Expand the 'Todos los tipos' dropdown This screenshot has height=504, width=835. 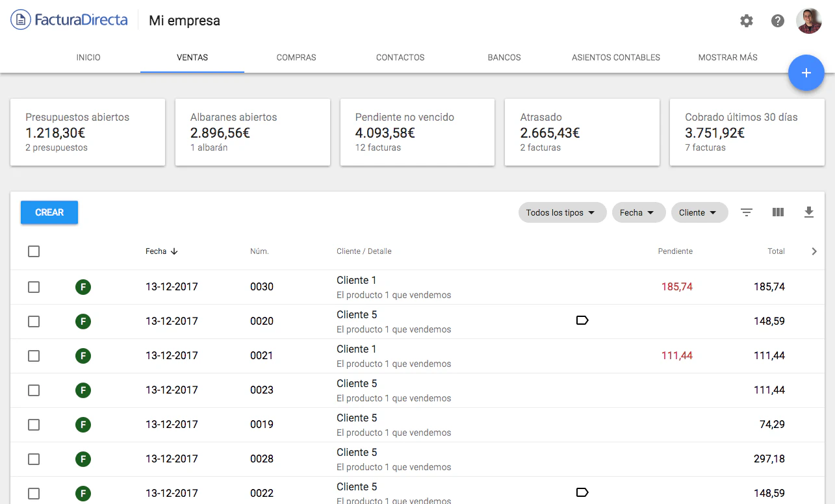[561, 212]
